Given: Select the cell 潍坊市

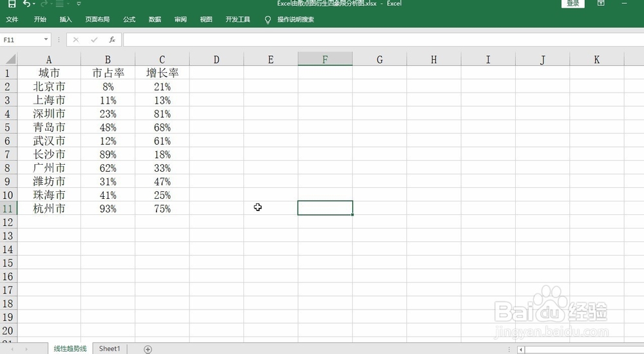Looking at the screenshot, I should (x=49, y=182).
